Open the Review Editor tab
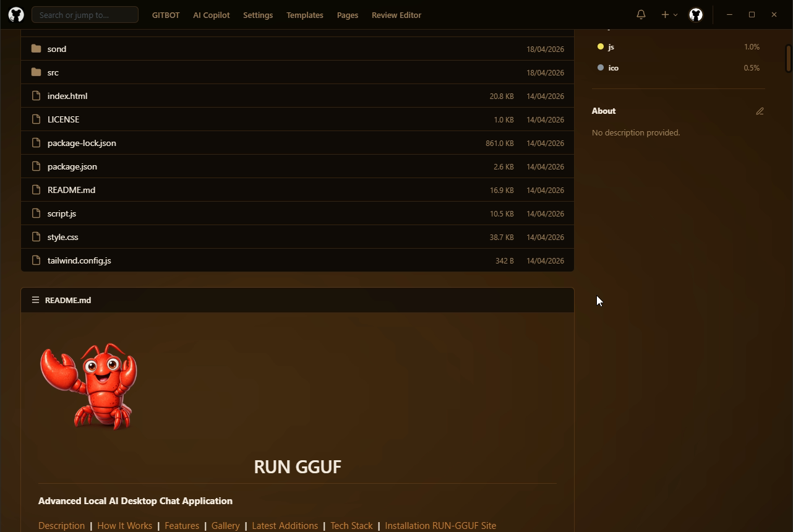 pyautogui.click(x=396, y=15)
